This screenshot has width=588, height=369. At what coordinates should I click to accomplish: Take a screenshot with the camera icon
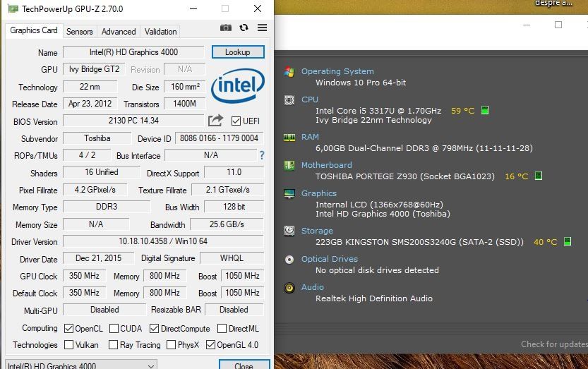pyautogui.click(x=226, y=28)
